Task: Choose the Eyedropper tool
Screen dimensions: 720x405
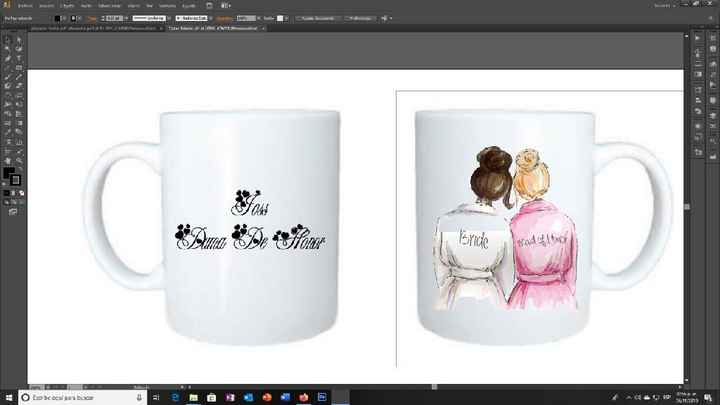Action: (7, 131)
